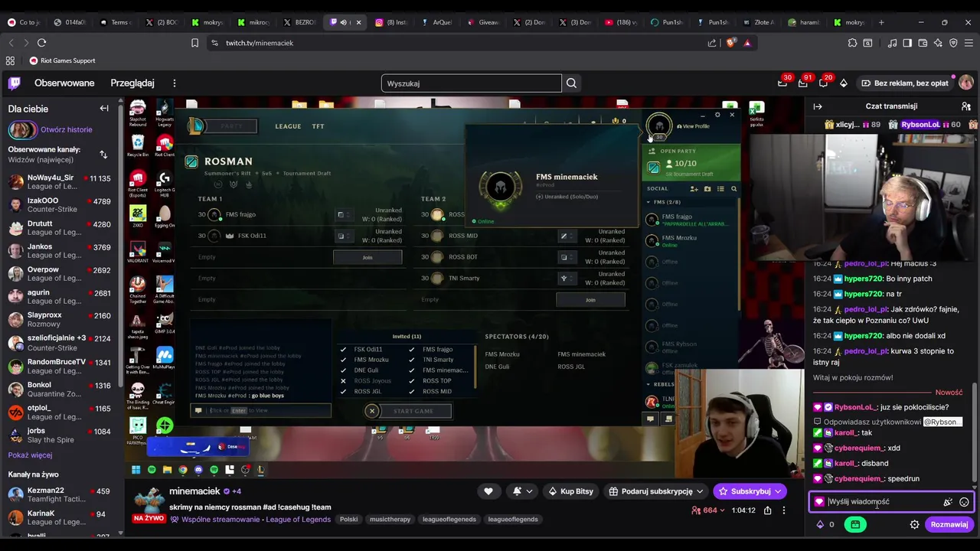Open Brave Leo AI sparkle icon
Screen dimensions: 980x551
(x=938, y=43)
